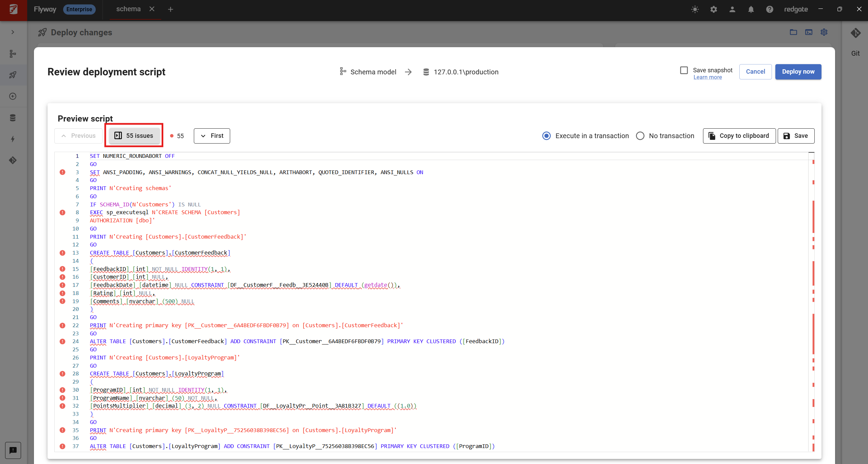Open the help question mark icon
868x464 pixels.
click(770, 10)
